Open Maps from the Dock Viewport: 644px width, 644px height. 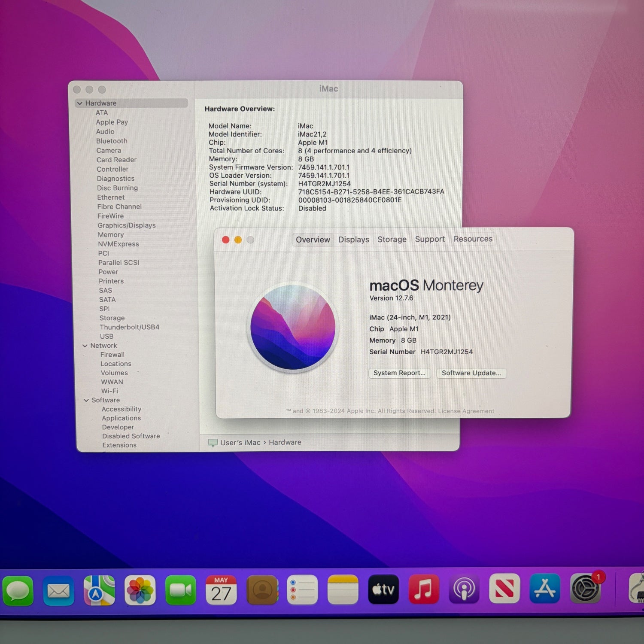click(x=99, y=590)
